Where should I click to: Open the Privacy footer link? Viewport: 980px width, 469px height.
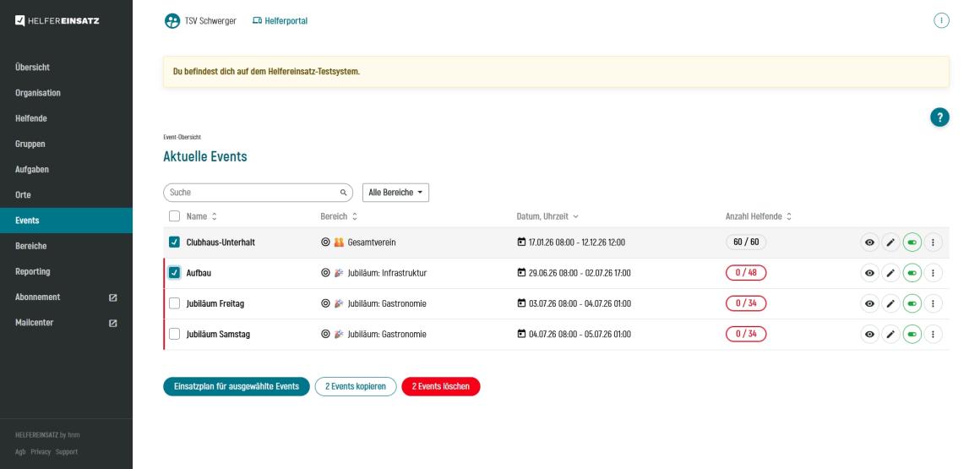pos(41,451)
